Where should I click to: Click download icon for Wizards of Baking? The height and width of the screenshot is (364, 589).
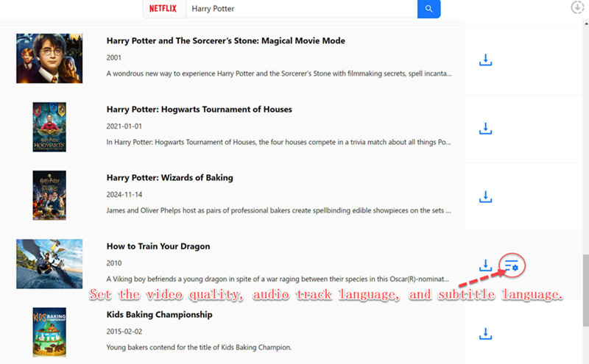(485, 196)
